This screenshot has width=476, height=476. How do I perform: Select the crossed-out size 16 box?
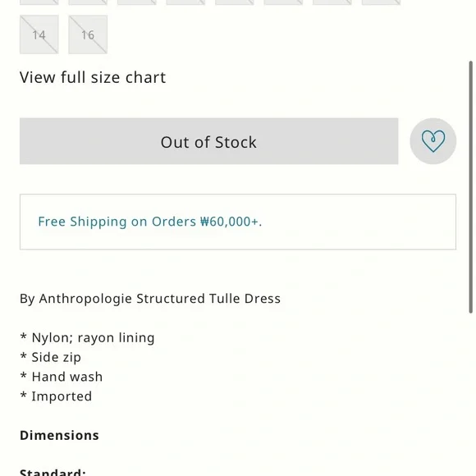[x=88, y=34]
